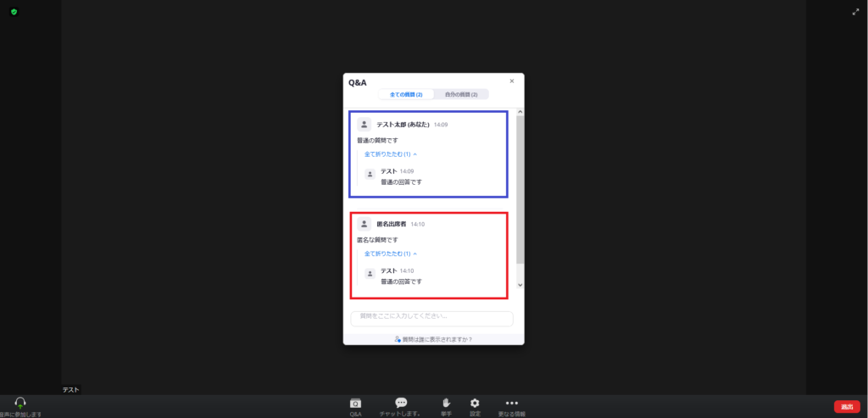This screenshot has height=418, width=868.
Task: Click the scrollbar down arrow in Q&A
Action: coord(520,286)
